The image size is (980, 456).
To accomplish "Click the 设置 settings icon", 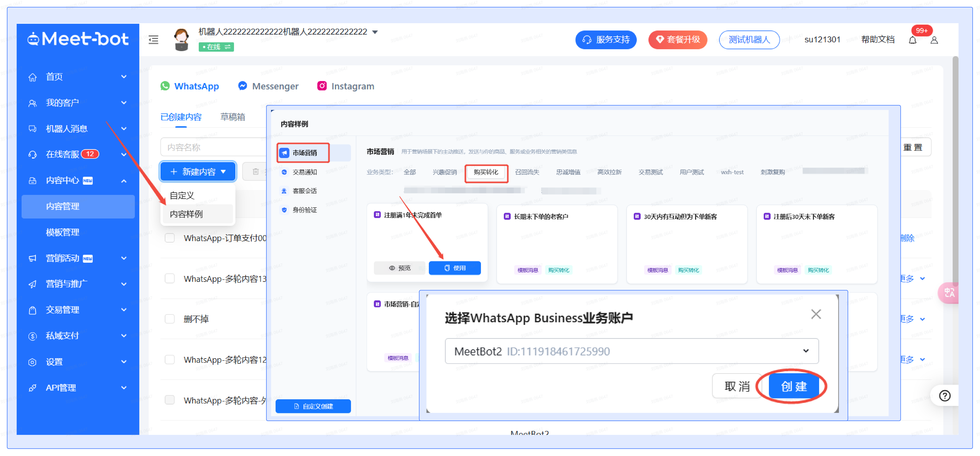I will tap(33, 362).
